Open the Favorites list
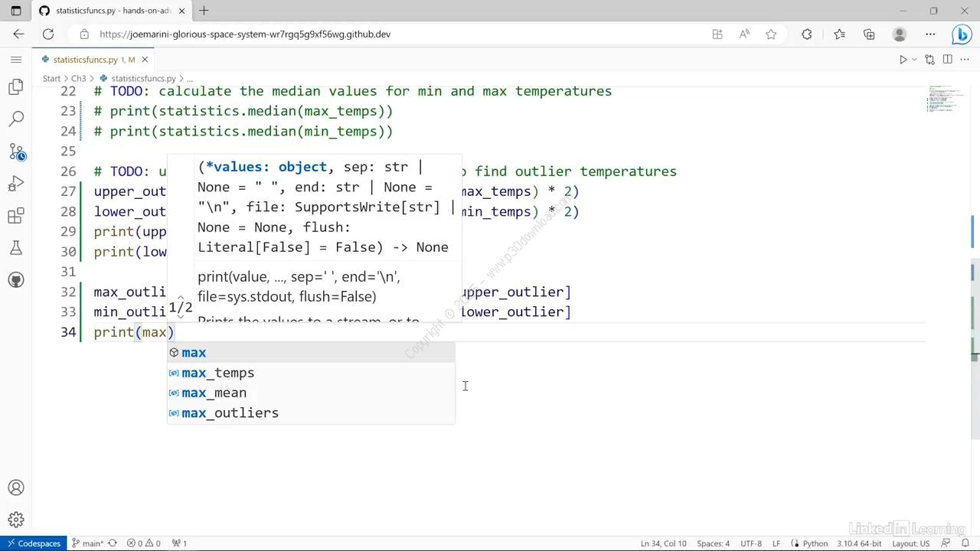980x551 pixels. (839, 34)
